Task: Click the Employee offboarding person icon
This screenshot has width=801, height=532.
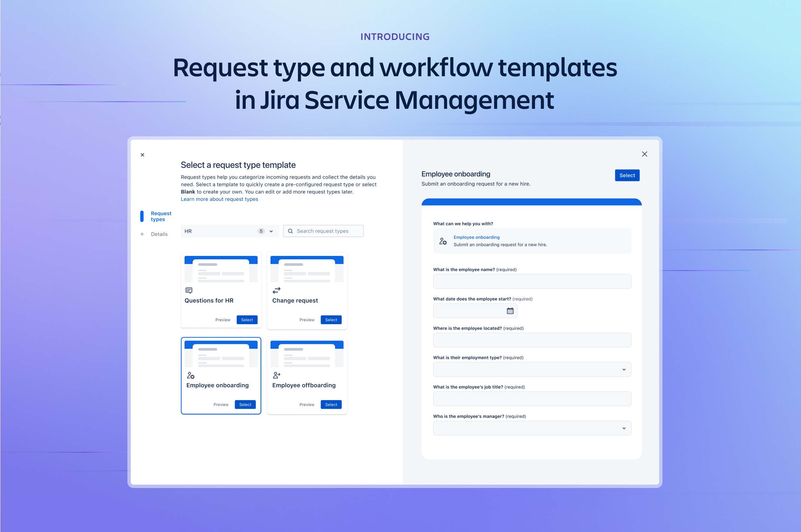Action: (276, 375)
